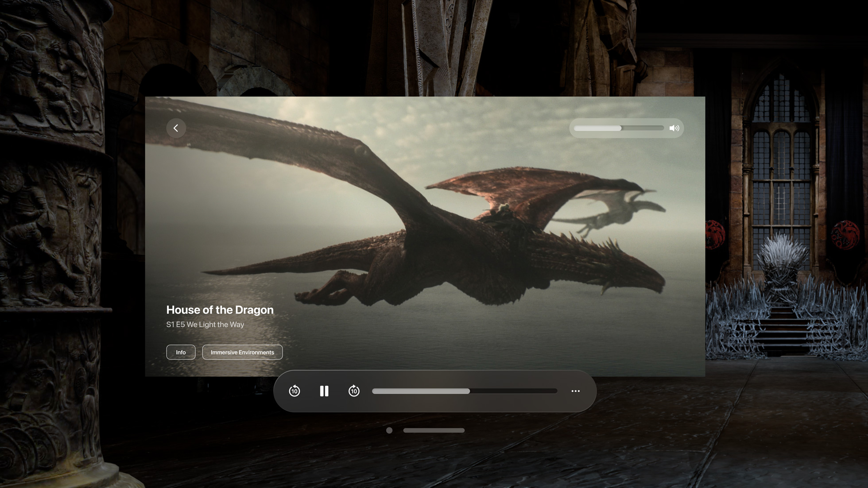The height and width of the screenshot is (488, 868).
Task: Raise volume using the unfilled slider track
Action: point(643,128)
